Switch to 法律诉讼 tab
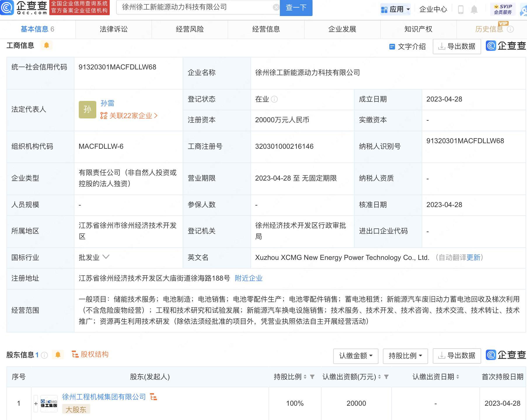The image size is (527, 420). (114, 29)
